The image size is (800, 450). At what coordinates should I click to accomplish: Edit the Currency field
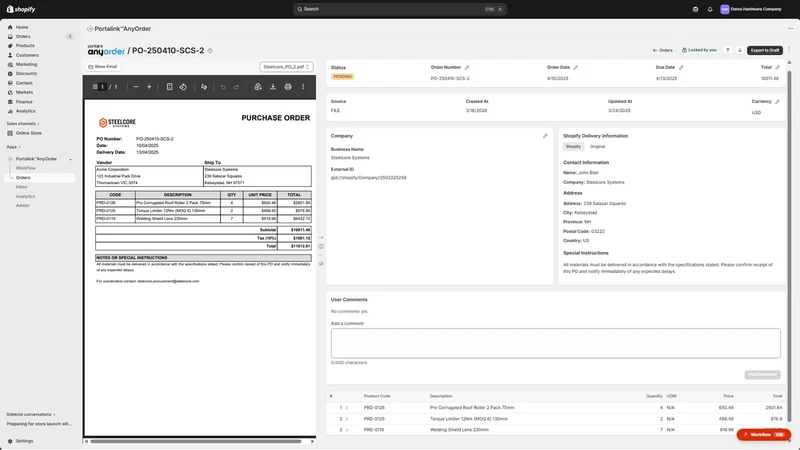tap(778, 102)
